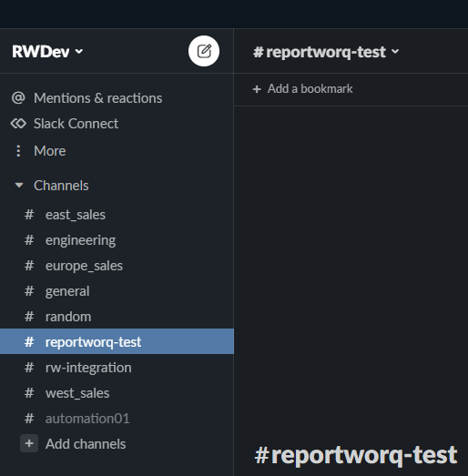Viewport: 468px width, 476px height.
Task: Click the plus icon beside Add a bookmark
Action: coord(257,89)
